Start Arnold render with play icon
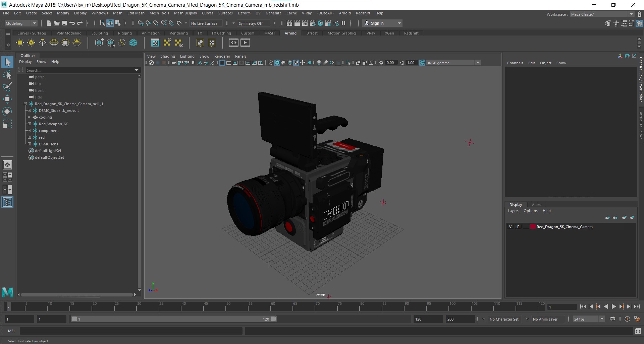644x344 pixels. [245, 43]
